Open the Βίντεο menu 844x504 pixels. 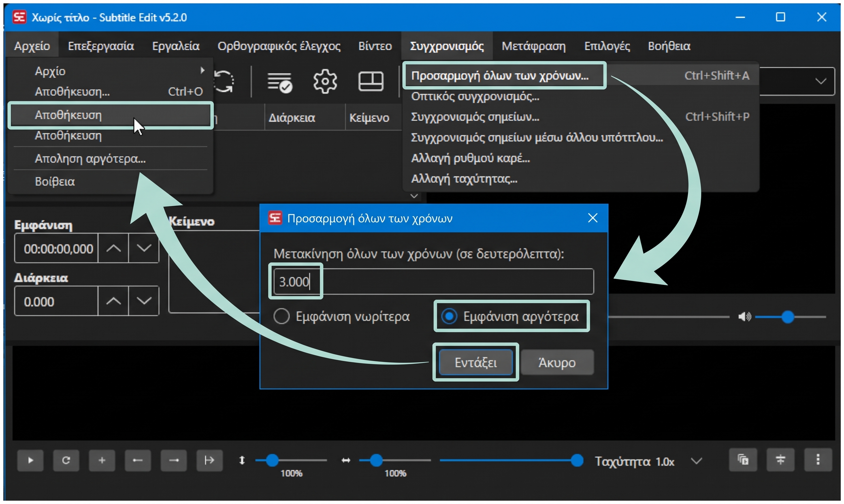click(x=375, y=46)
